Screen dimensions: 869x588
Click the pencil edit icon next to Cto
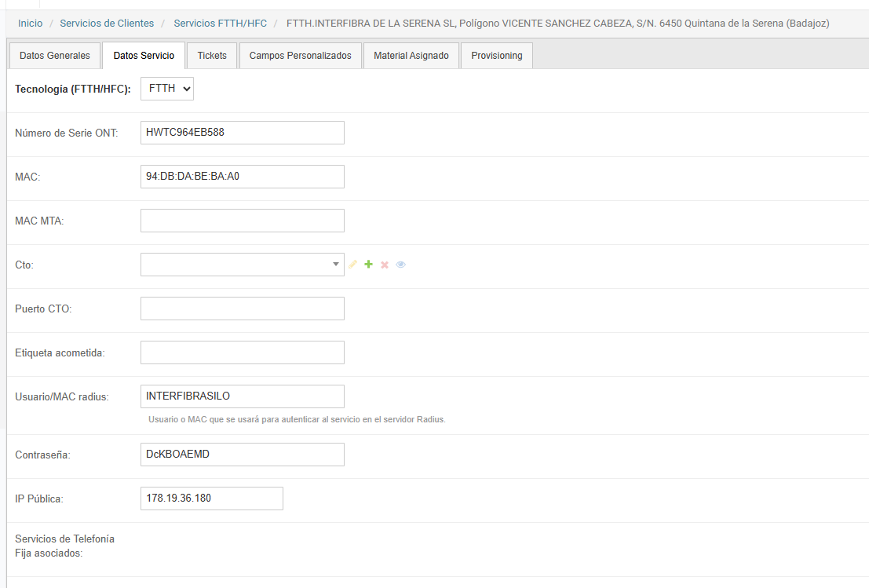point(352,265)
